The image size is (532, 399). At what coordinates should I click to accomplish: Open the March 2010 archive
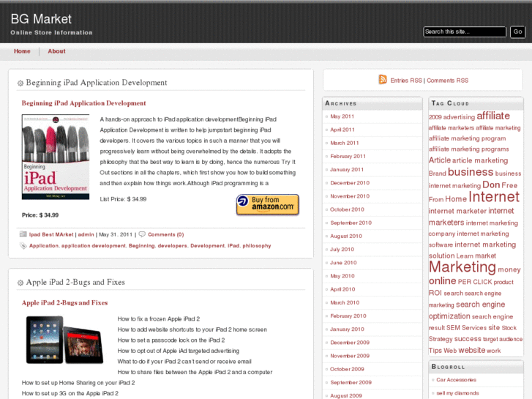point(345,302)
